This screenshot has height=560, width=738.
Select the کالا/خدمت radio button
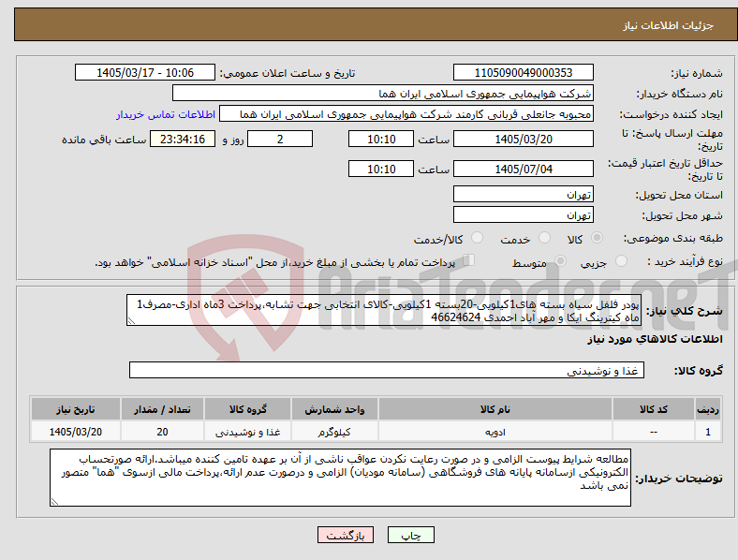click(477, 238)
